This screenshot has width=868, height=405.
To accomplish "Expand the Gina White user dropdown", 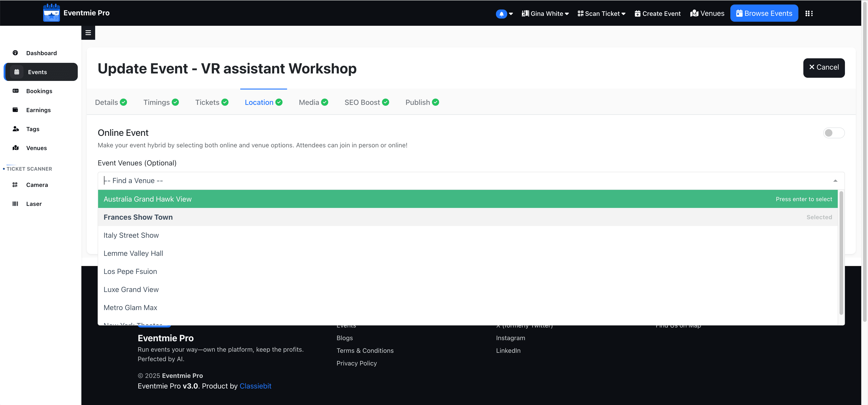I will (545, 14).
